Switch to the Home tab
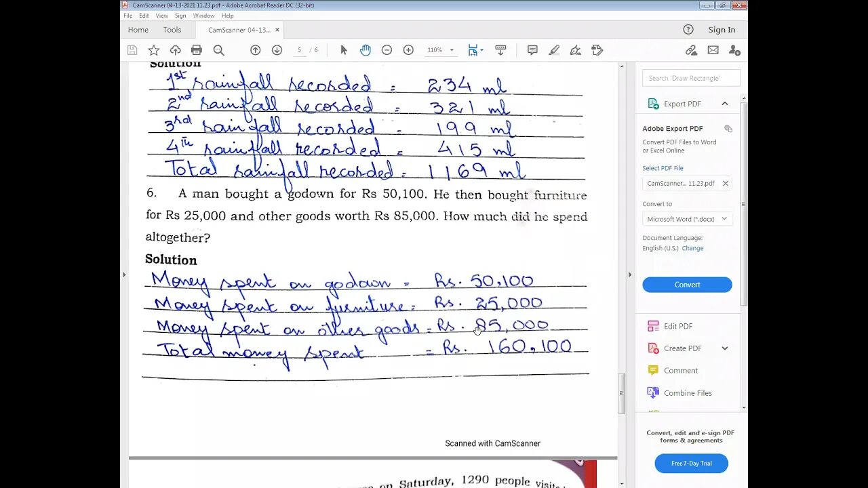This screenshot has height=488, width=868. tap(138, 30)
